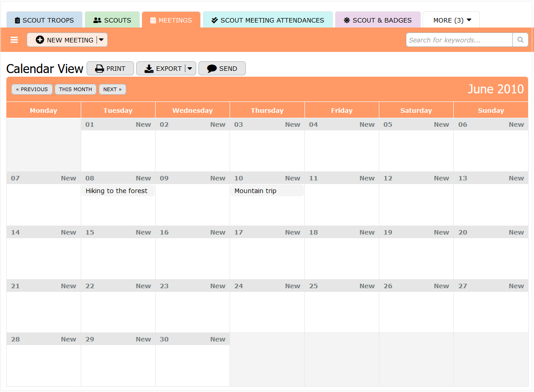
Task: Expand the New Meeting dropdown arrow
Action: (x=101, y=40)
